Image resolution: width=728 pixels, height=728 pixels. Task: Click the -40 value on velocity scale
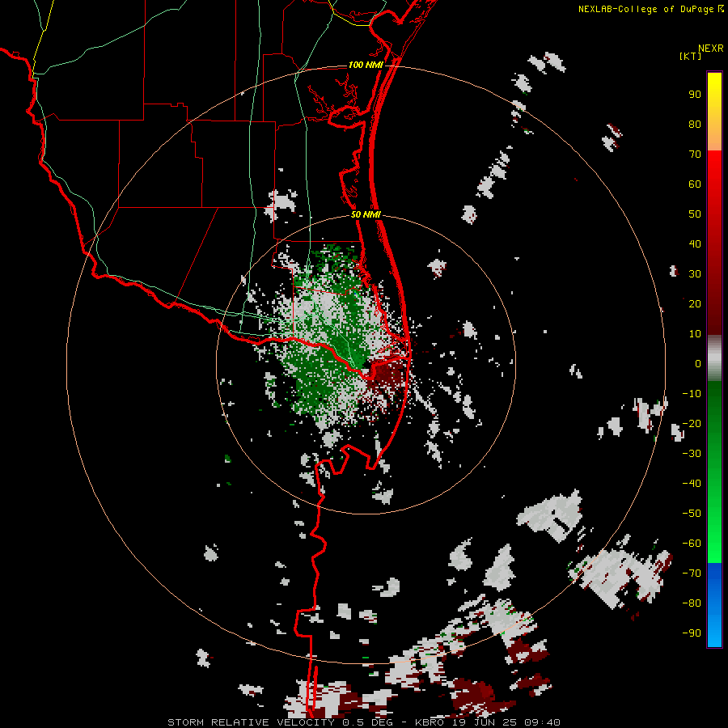692,484
